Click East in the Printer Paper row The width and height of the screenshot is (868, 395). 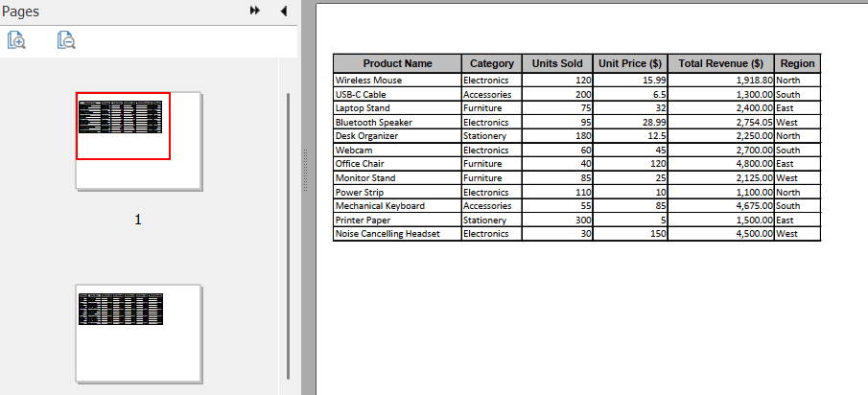click(x=785, y=221)
